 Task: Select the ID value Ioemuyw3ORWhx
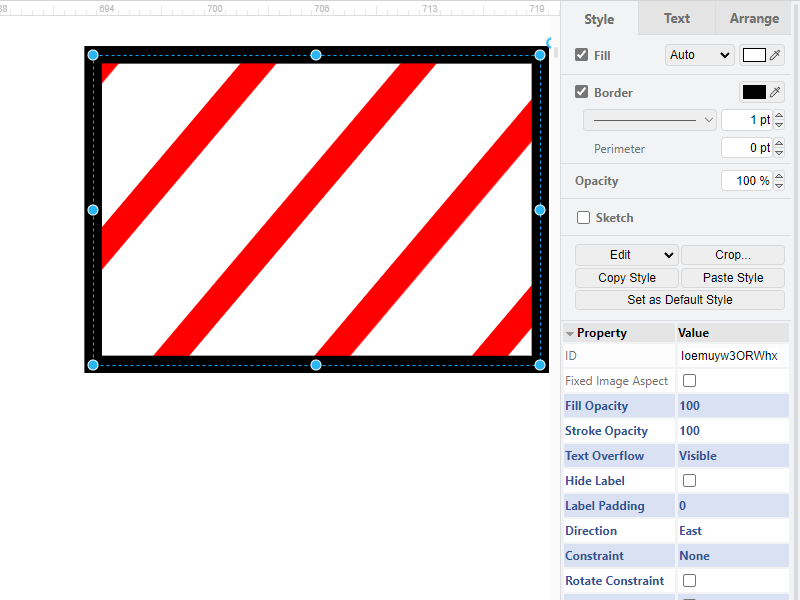729,356
